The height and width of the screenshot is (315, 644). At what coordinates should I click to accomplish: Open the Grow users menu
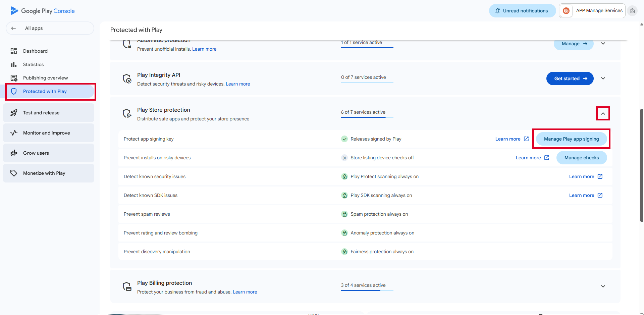click(x=49, y=153)
